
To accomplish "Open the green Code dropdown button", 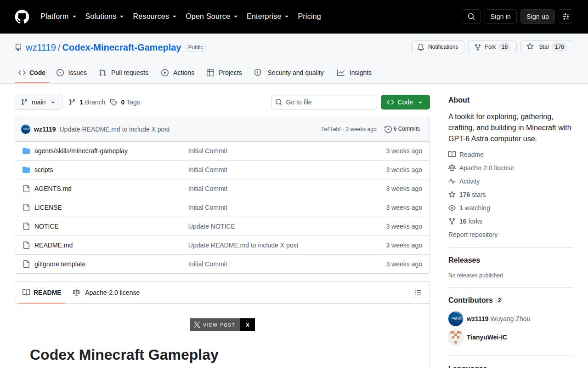I will click(x=405, y=102).
